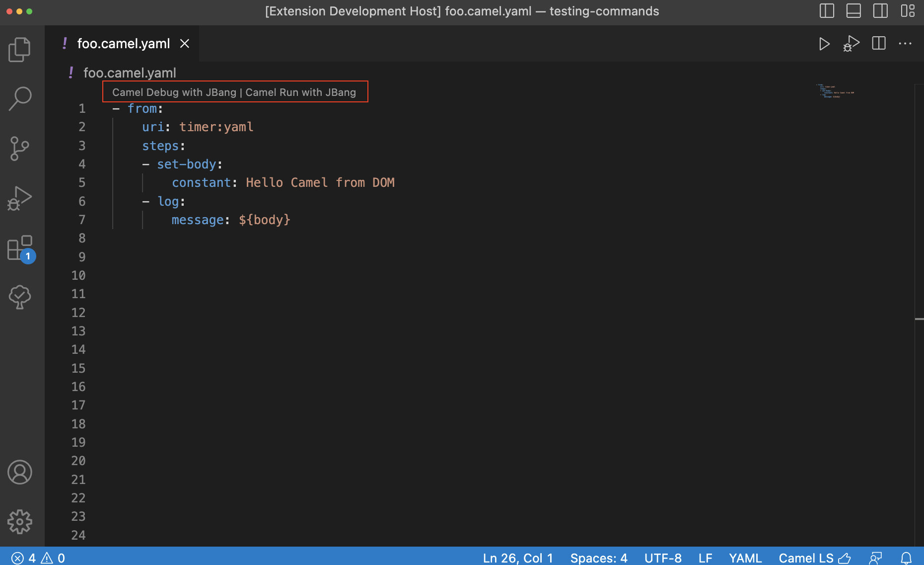
Task: Click the Run file play button
Action: click(824, 44)
